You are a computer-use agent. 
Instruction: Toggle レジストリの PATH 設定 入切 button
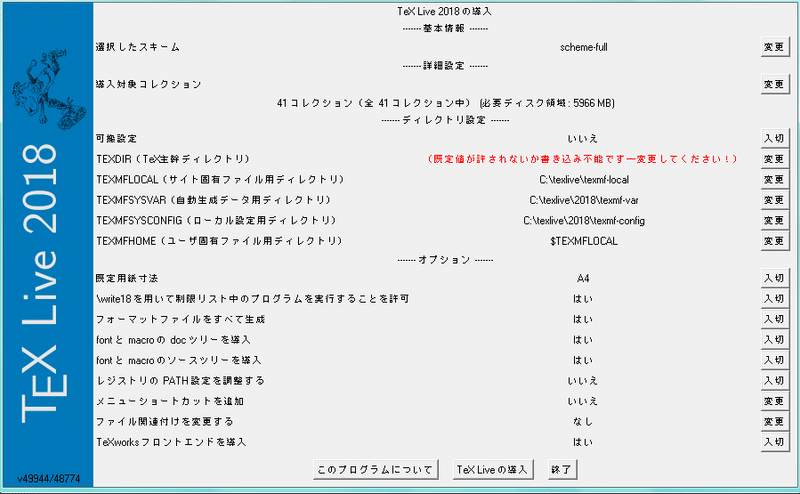pyautogui.click(x=774, y=380)
